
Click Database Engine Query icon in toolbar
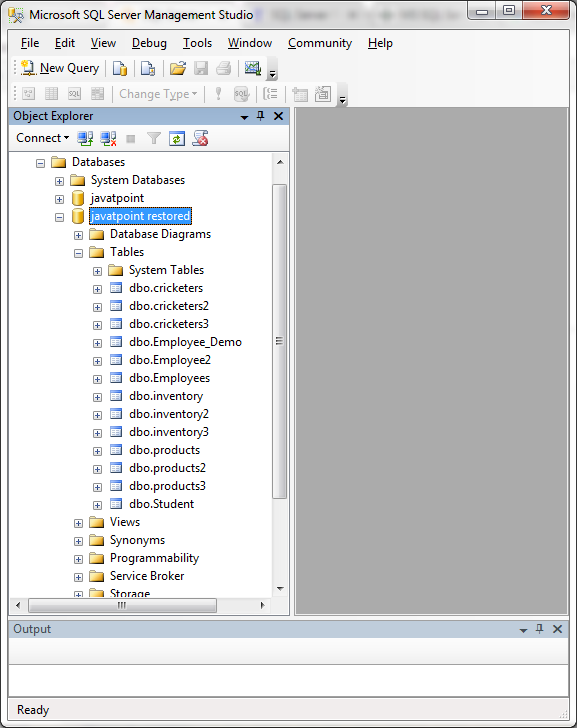coord(120,68)
